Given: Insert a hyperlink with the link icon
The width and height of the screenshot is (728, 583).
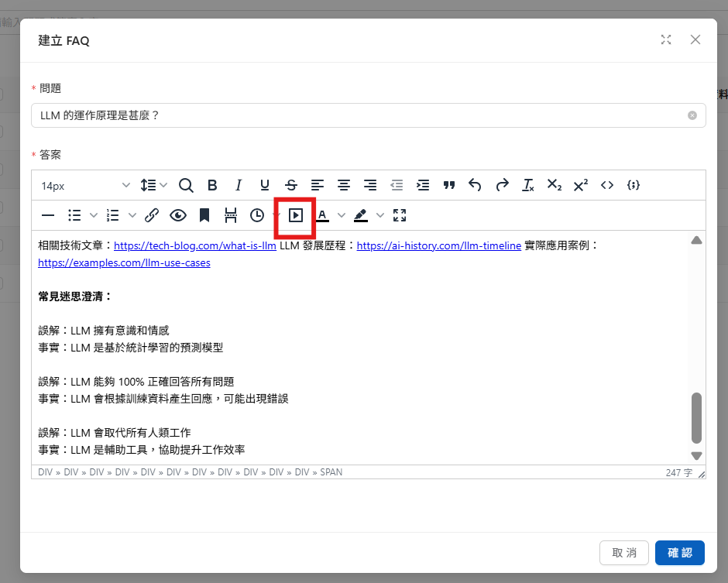Looking at the screenshot, I should pyautogui.click(x=153, y=215).
